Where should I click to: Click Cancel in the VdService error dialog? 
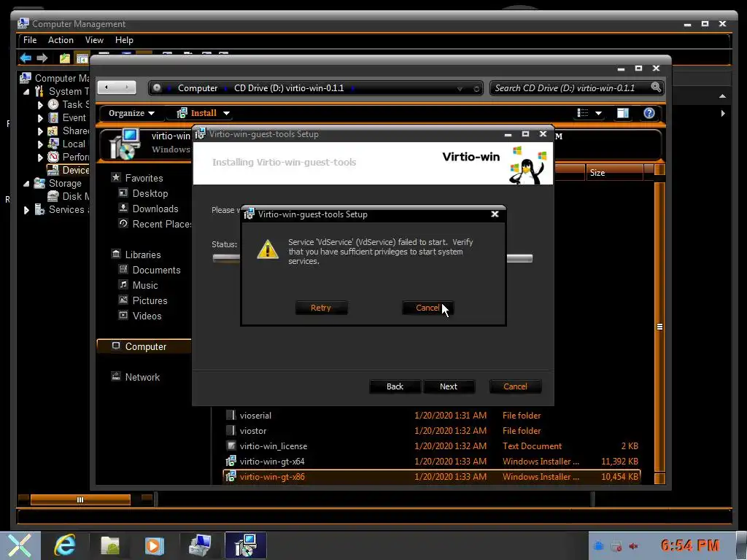coord(427,308)
